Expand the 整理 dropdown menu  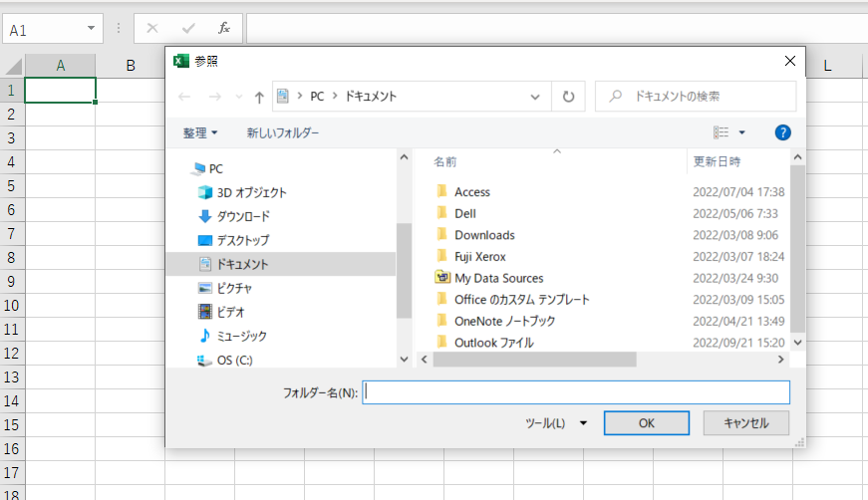click(199, 132)
